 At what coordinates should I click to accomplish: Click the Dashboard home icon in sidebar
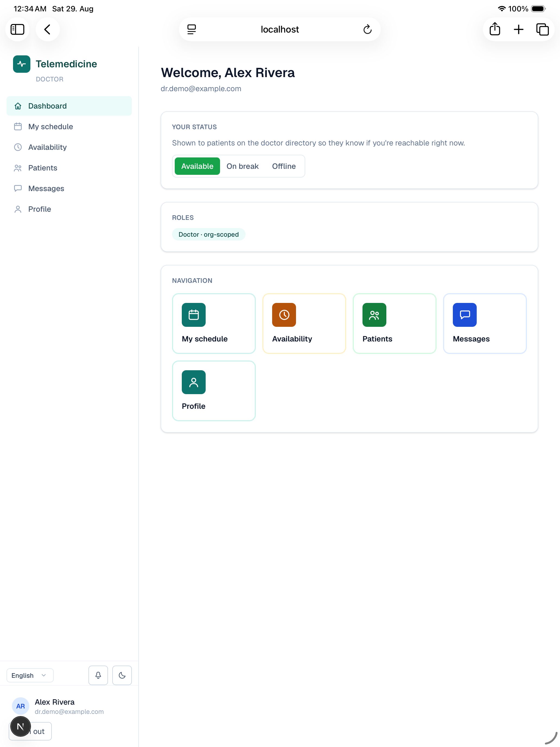click(x=18, y=106)
